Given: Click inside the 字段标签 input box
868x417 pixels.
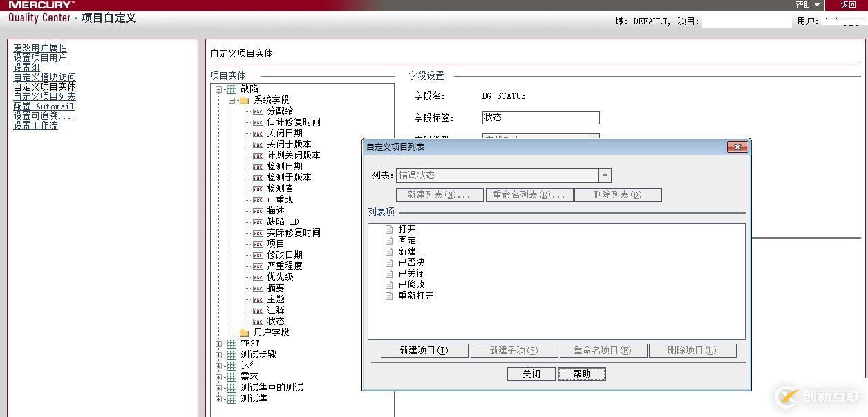Looking at the screenshot, I should click(x=540, y=118).
